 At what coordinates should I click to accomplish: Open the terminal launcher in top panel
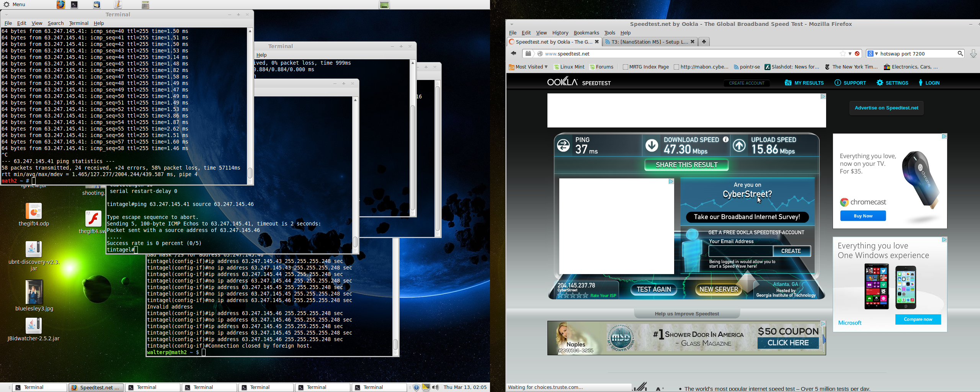pos(75,5)
